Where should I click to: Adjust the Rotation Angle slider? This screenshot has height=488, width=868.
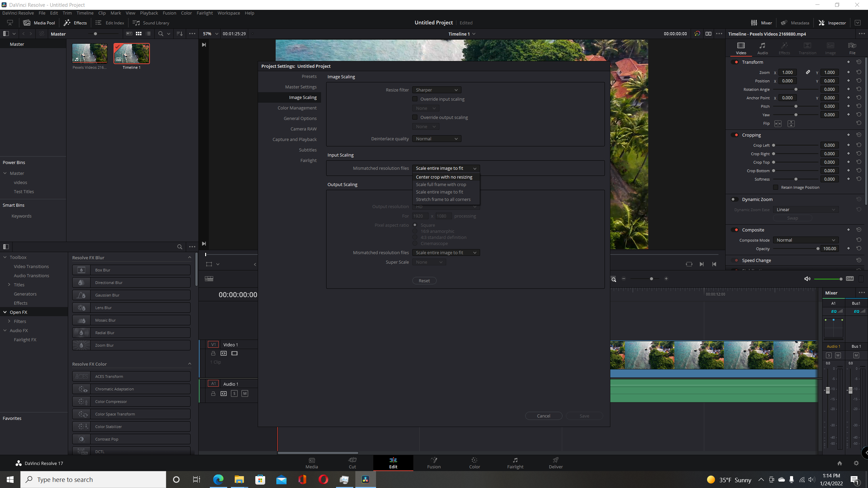pyautogui.click(x=796, y=89)
